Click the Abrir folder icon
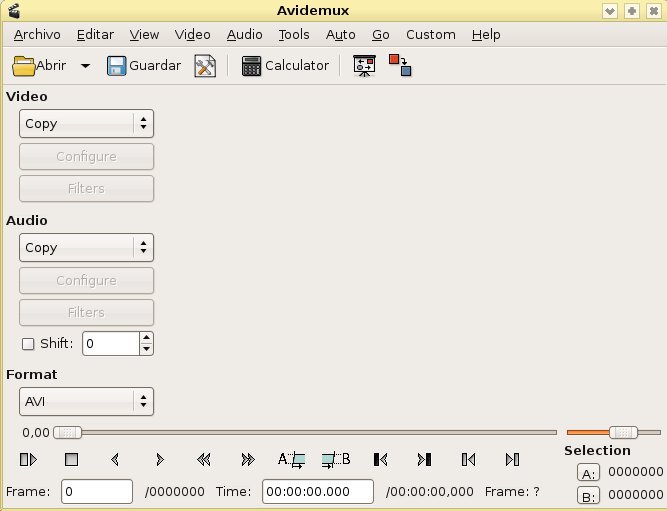 click(x=24, y=66)
